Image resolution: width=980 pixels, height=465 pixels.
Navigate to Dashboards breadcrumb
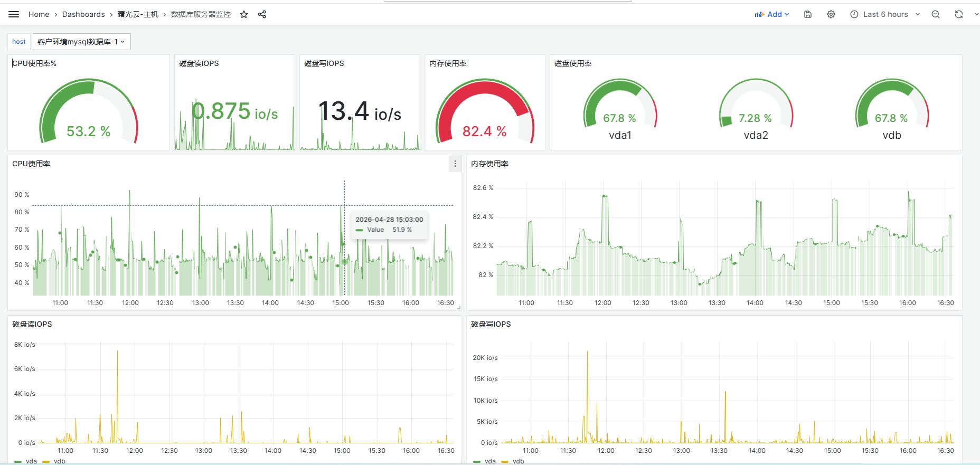pyautogui.click(x=83, y=14)
